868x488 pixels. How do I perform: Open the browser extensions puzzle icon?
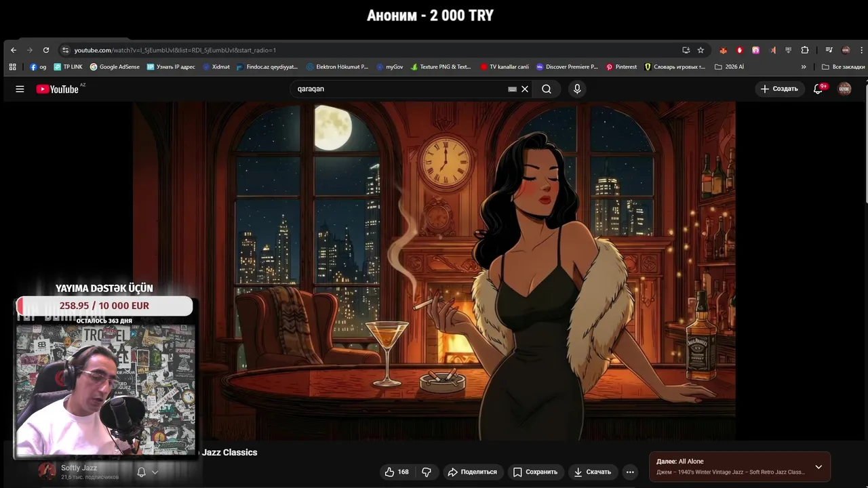point(805,50)
